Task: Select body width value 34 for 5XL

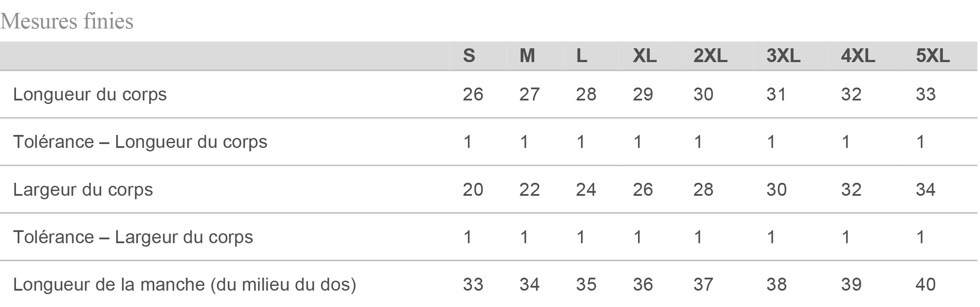Action: tap(926, 190)
